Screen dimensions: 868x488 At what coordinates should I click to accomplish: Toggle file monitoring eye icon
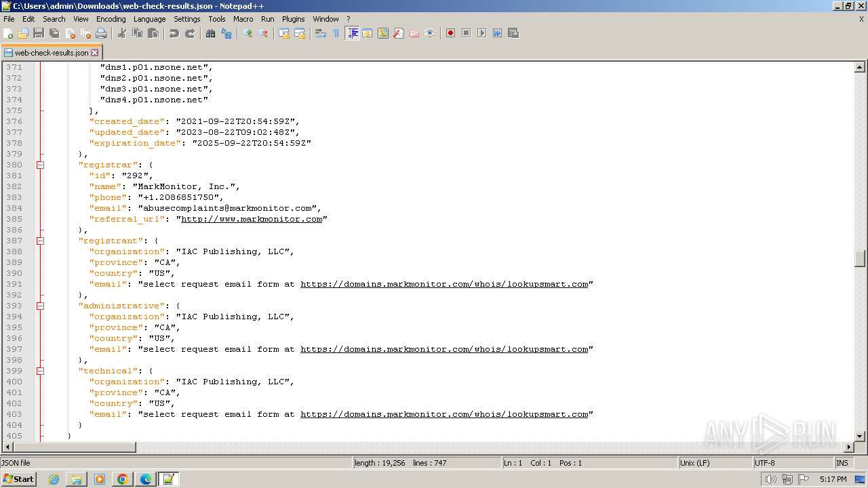tap(430, 33)
